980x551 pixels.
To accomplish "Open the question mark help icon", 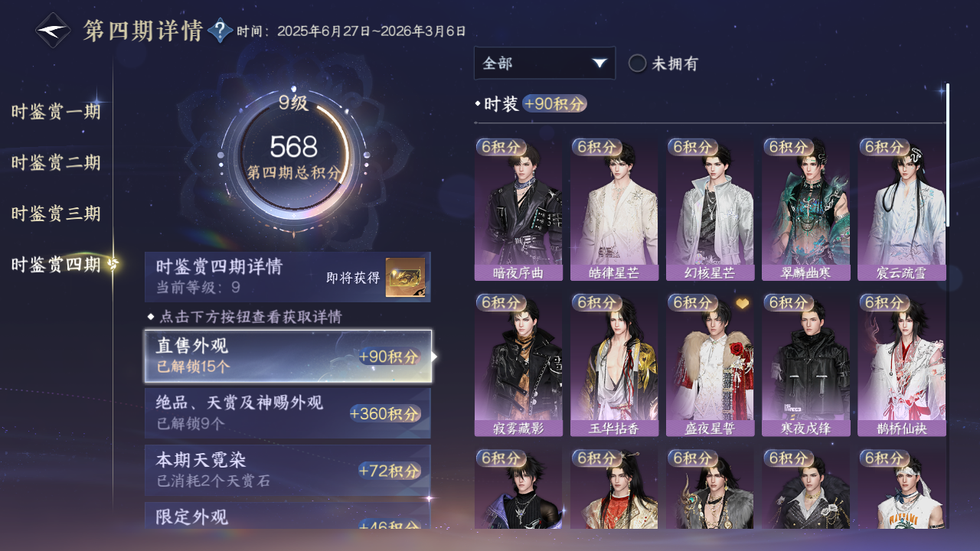I will pos(220,31).
